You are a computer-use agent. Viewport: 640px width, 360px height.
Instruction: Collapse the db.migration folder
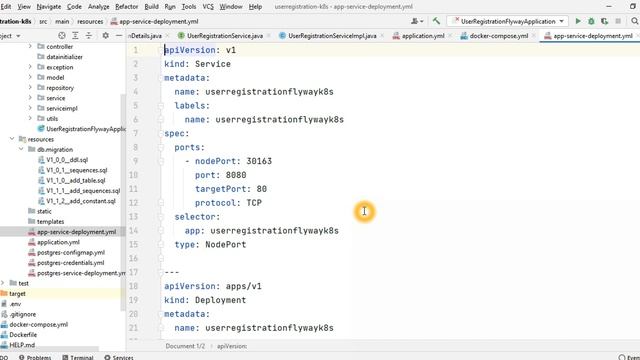coord(21,149)
